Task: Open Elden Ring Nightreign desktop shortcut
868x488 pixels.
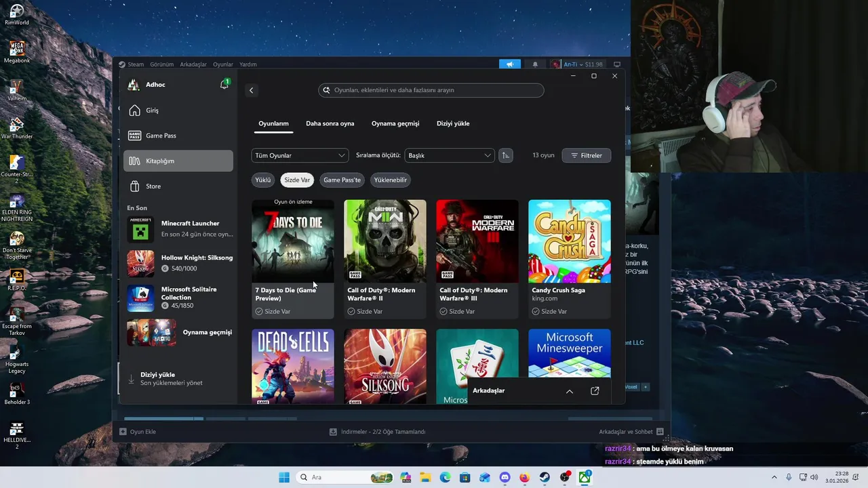Action: (x=17, y=207)
